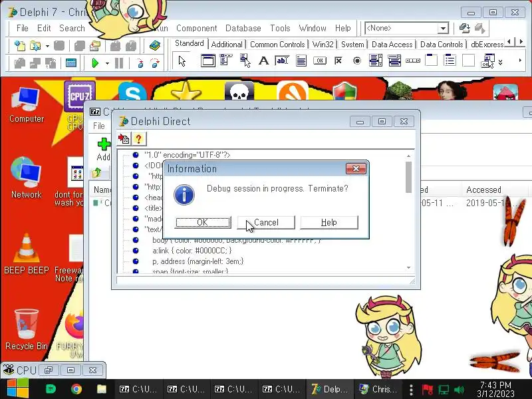
Task: Click the Step Over debug icon
Action: (155, 63)
